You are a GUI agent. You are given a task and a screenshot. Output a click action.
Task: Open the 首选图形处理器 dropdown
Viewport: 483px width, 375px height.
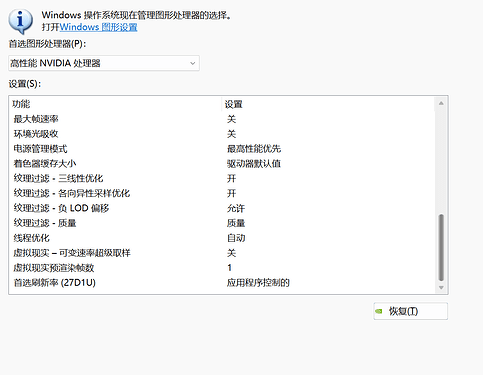[x=104, y=63]
